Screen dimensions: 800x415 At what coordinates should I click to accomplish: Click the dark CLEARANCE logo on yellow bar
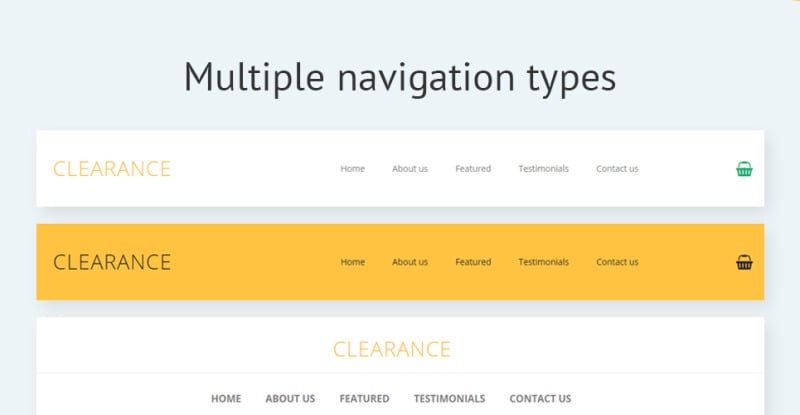click(112, 262)
